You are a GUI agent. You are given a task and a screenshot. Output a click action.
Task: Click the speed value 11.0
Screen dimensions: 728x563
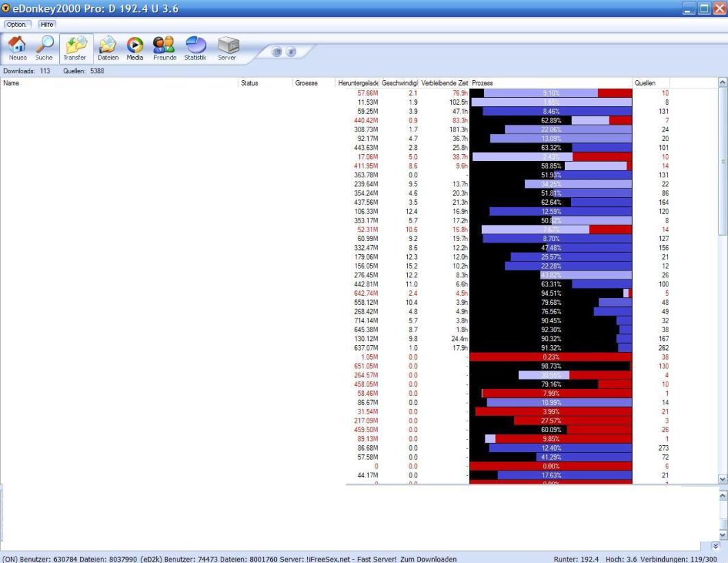coord(411,284)
